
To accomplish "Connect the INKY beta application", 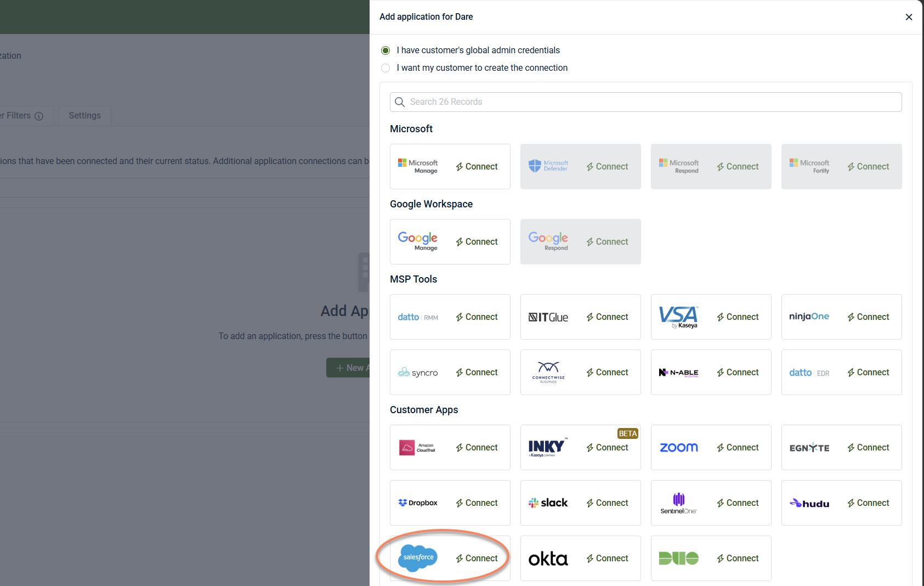I will (607, 448).
